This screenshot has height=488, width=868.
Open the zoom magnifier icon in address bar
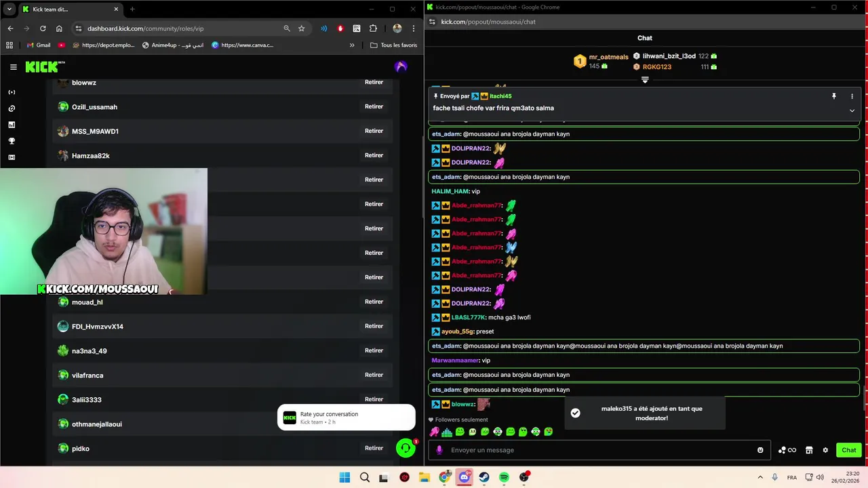pos(287,28)
